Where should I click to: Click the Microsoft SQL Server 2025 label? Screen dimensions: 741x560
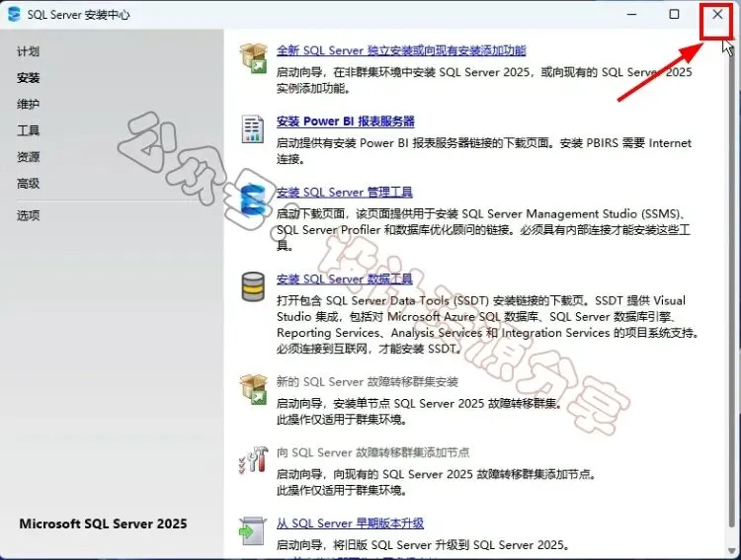pos(103,523)
